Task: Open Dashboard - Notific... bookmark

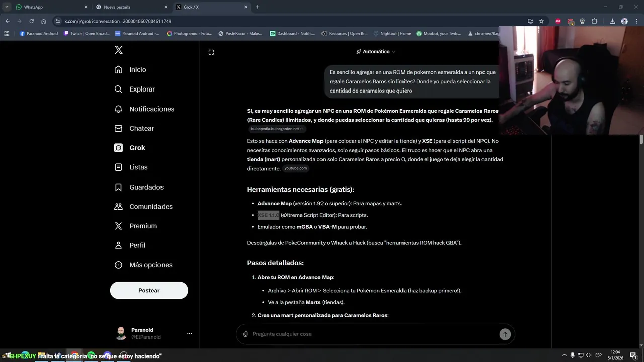Action: [x=292, y=34]
